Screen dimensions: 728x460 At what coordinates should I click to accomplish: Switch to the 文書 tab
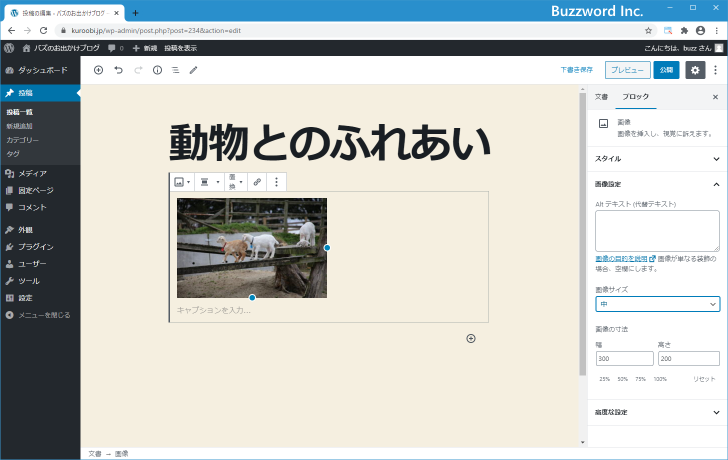click(601, 97)
